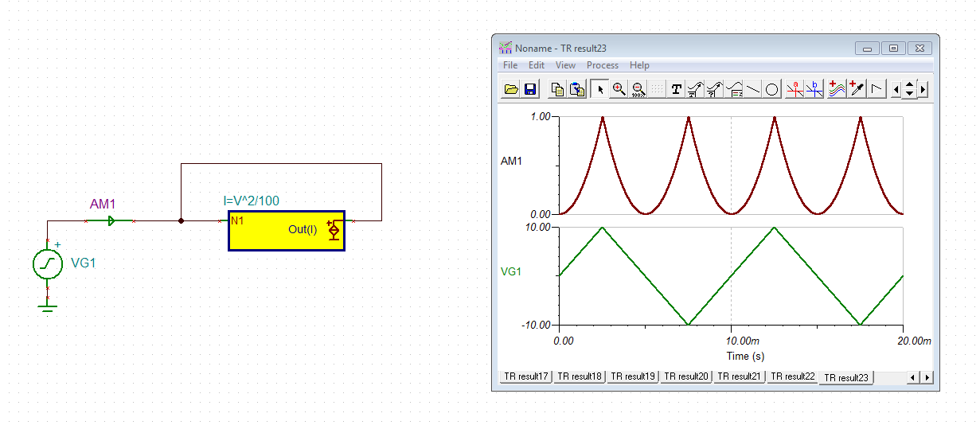Select the yellow I=V^2/100 controlled source block

click(287, 231)
